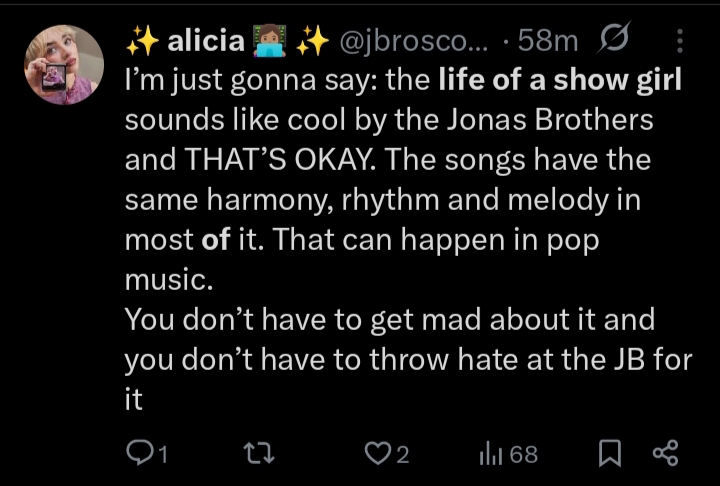The image size is (720, 486).
Task: Click the sparkle emoji before alicia
Action: tap(141, 40)
